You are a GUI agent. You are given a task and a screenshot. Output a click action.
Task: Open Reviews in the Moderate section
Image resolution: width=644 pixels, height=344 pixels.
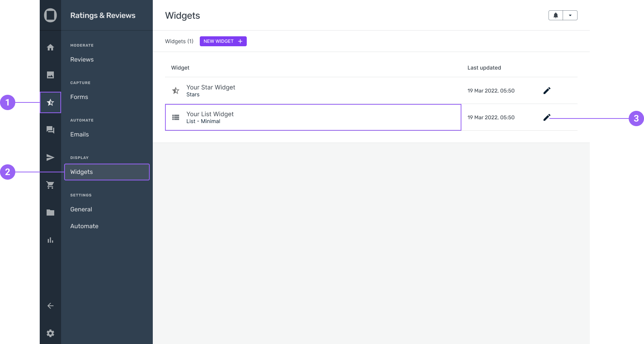pyautogui.click(x=82, y=60)
